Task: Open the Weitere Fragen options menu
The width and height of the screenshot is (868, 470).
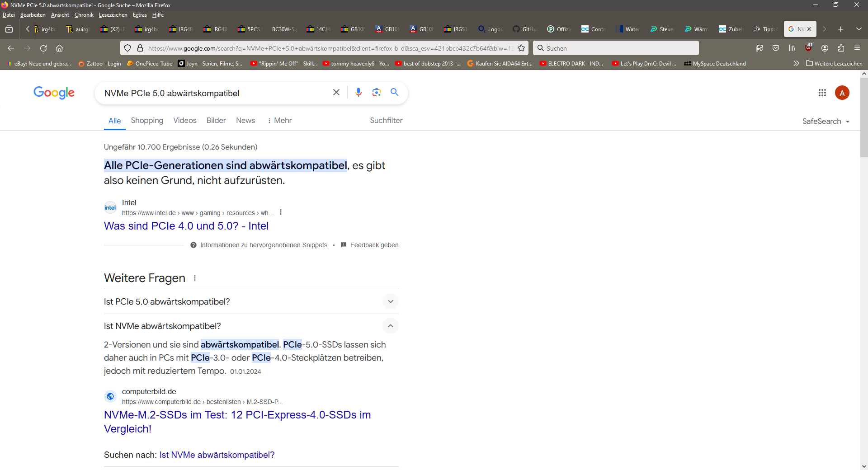Action: (x=195, y=278)
